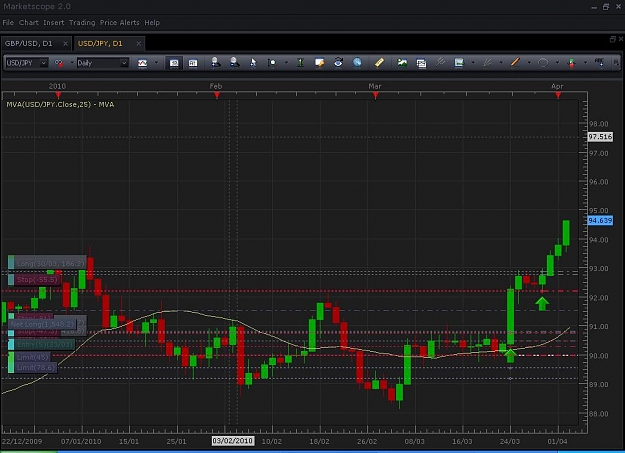This screenshot has height=453, width=625.
Task: Expand arrow next to orange line tool
Action: pos(529,63)
